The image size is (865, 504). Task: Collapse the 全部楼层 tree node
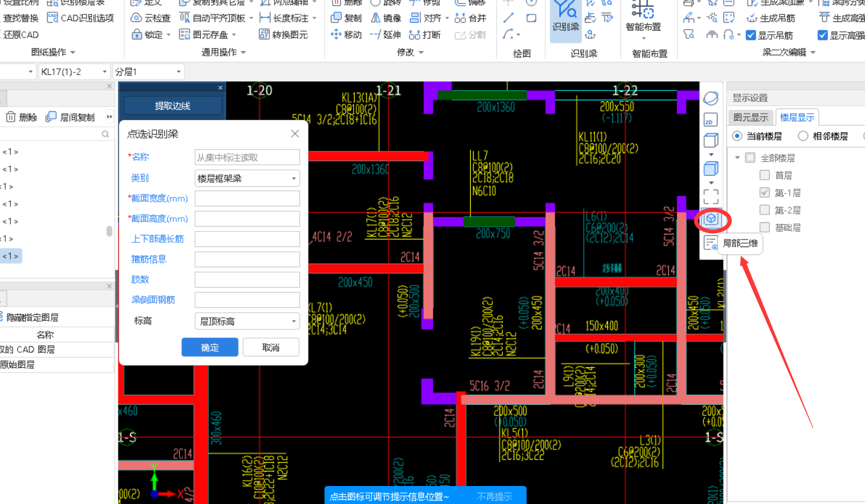pos(737,158)
